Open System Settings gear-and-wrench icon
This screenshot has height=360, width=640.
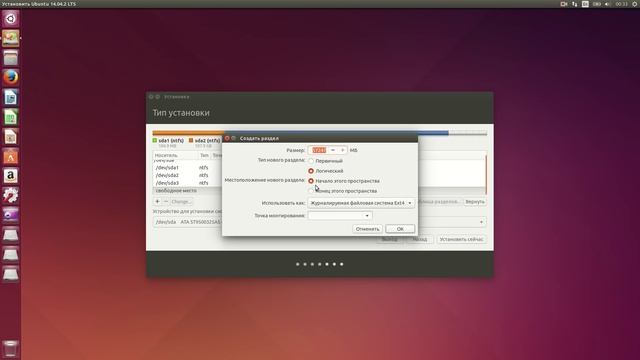pos(11,195)
